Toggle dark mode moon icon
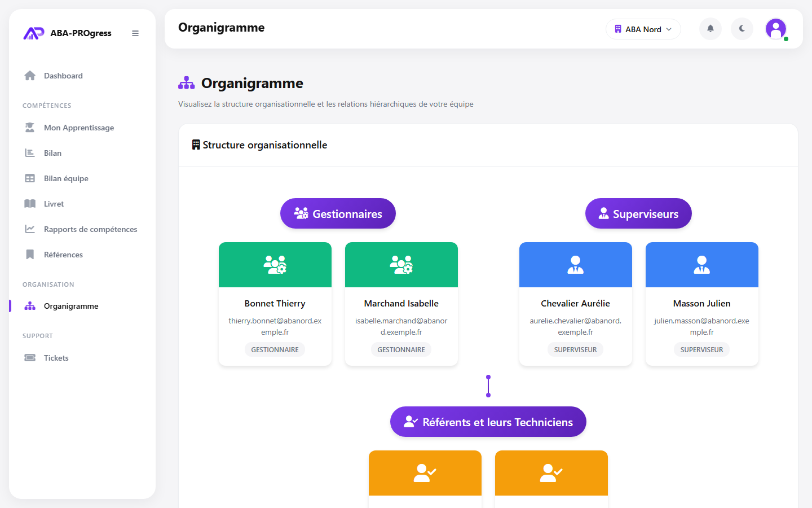 pos(742,29)
